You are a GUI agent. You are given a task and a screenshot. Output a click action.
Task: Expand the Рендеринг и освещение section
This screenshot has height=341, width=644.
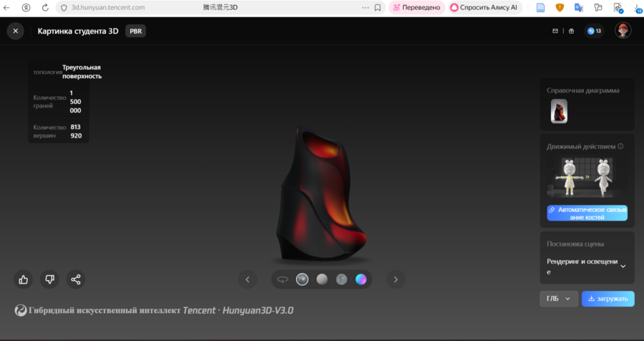click(x=623, y=266)
